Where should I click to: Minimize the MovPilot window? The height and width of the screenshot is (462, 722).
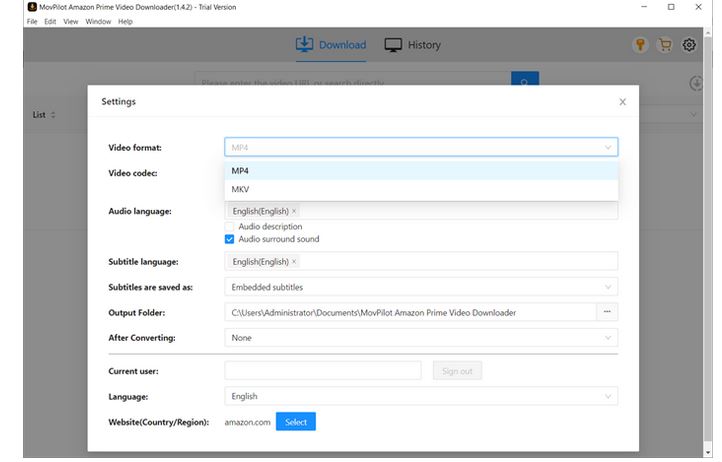644,7
